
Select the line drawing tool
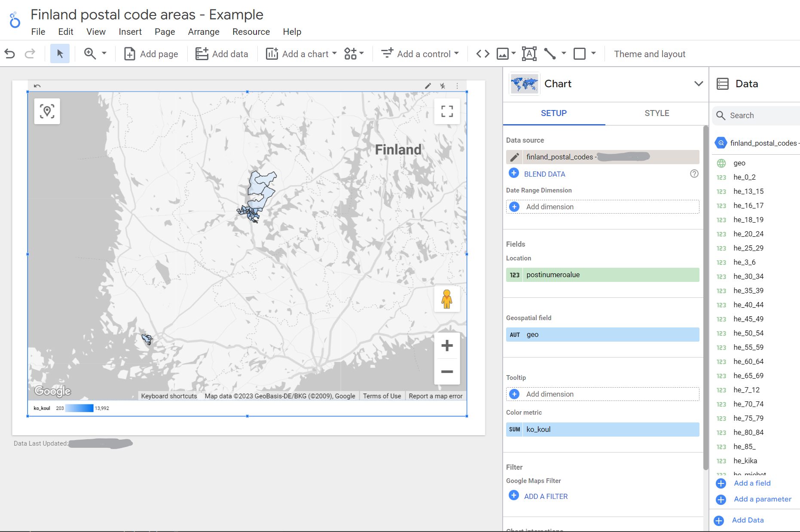pos(550,54)
